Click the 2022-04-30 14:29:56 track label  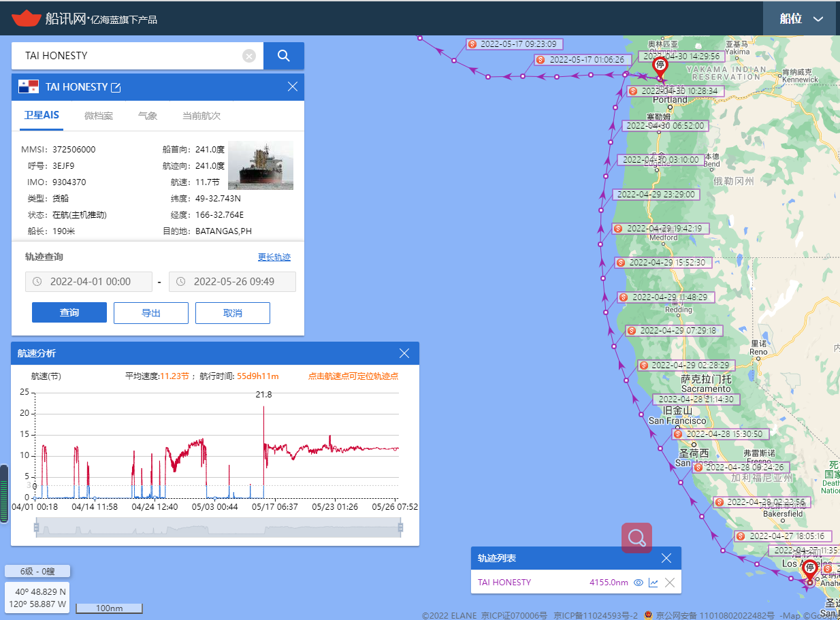(x=681, y=56)
